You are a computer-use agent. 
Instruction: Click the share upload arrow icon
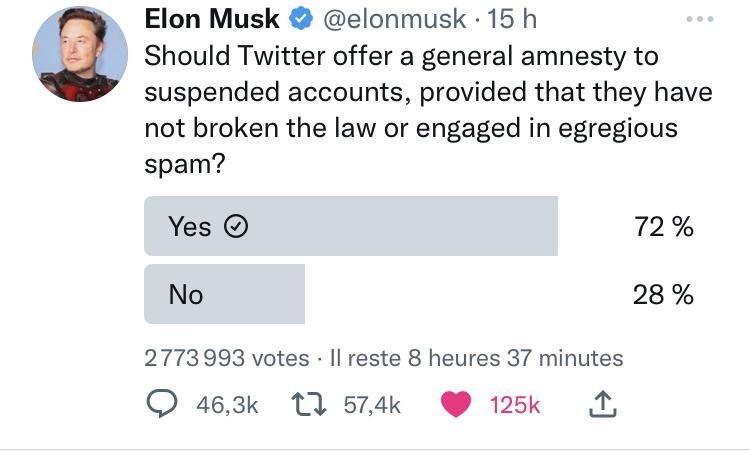tap(602, 404)
